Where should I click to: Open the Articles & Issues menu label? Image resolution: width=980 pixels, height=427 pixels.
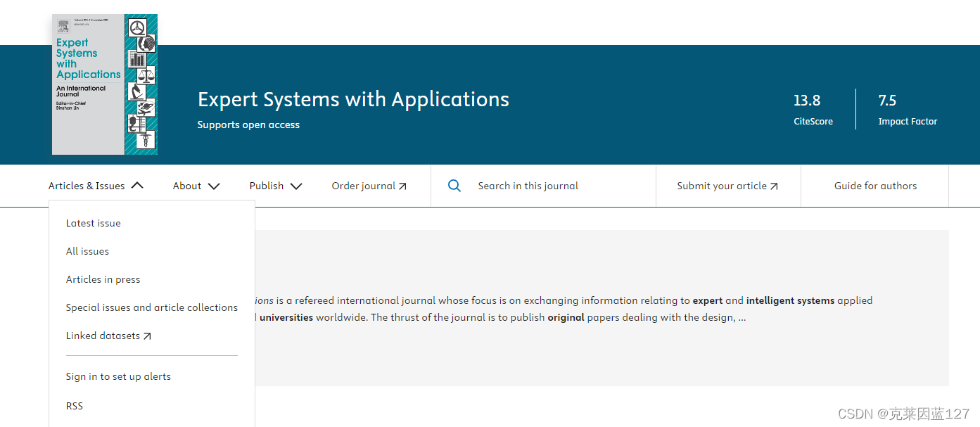click(x=87, y=186)
